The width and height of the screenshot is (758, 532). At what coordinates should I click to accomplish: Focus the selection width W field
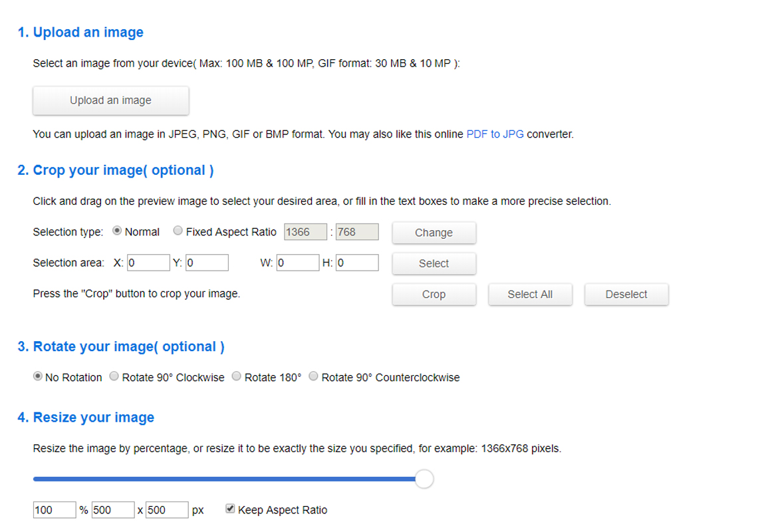tap(298, 263)
